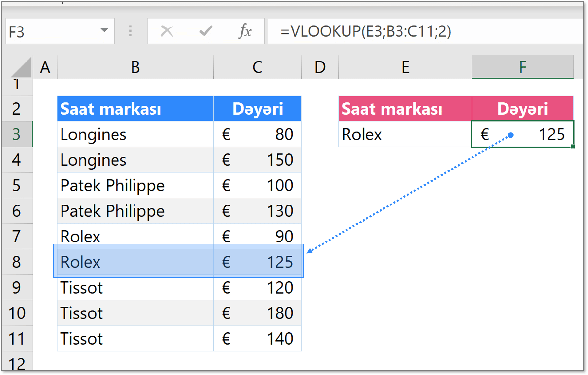Select row 7 header

click(x=17, y=236)
